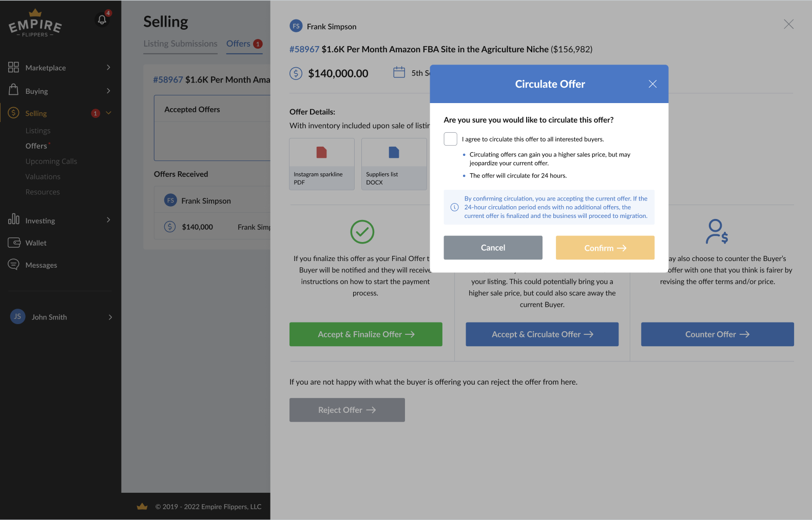
Task: Expand the Marketplace menu chevron
Action: 108,68
